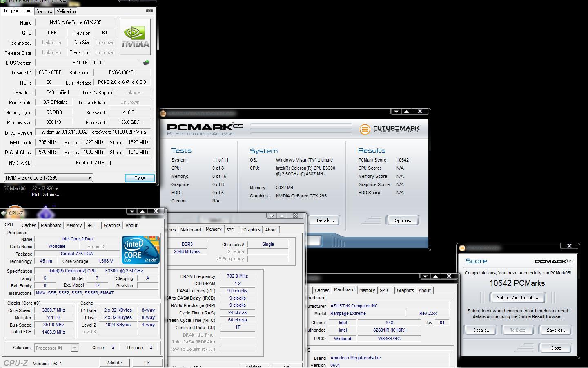The width and height of the screenshot is (588, 368).
Task: Switch to the Validation tab in GPU-Z
Action: (66, 11)
